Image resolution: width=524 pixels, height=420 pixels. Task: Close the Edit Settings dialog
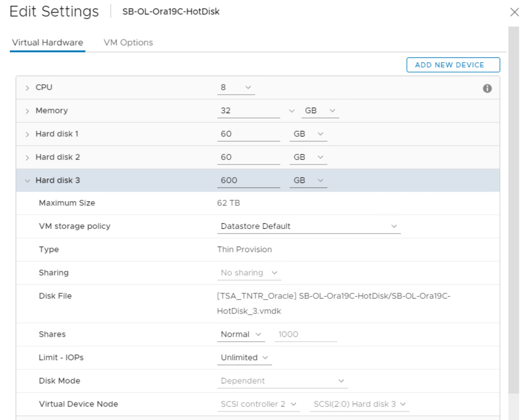[514, 12]
